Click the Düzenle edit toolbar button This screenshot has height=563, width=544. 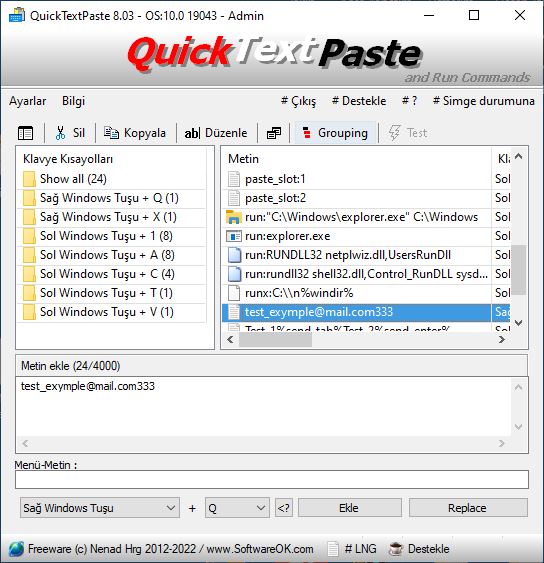click(216, 133)
